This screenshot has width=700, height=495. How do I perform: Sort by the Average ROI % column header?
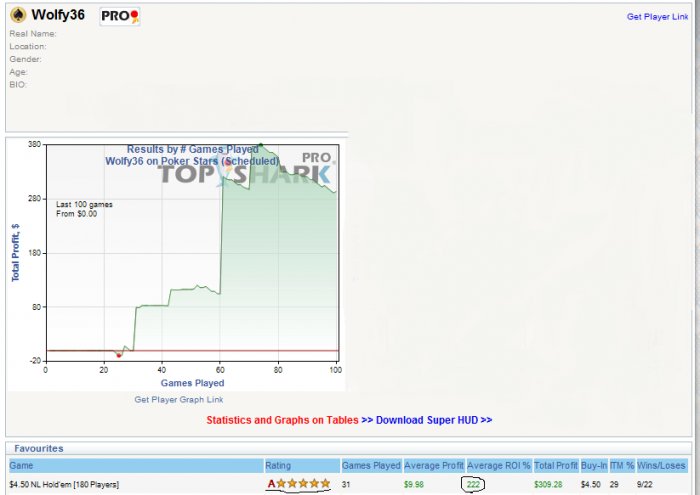(x=499, y=466)
